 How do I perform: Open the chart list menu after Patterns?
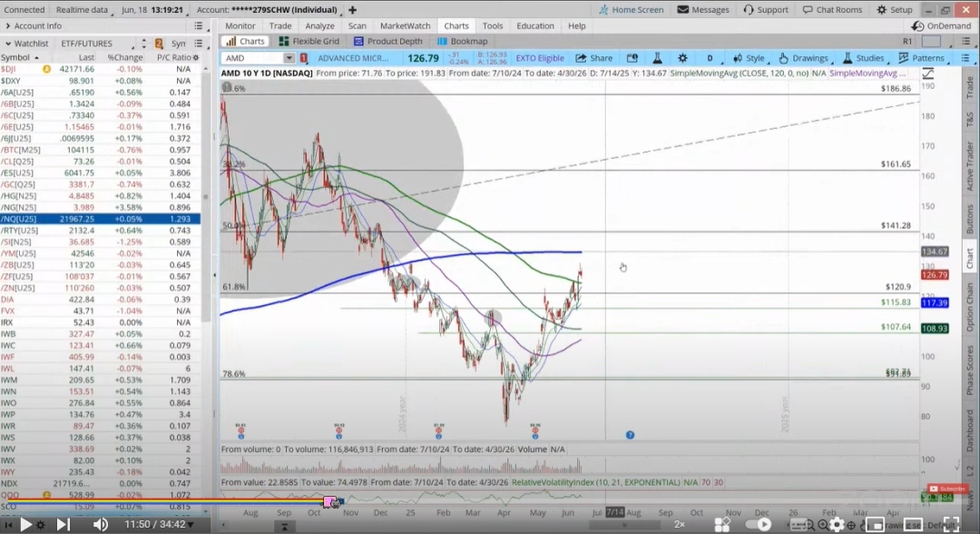[x=965, y=58]
